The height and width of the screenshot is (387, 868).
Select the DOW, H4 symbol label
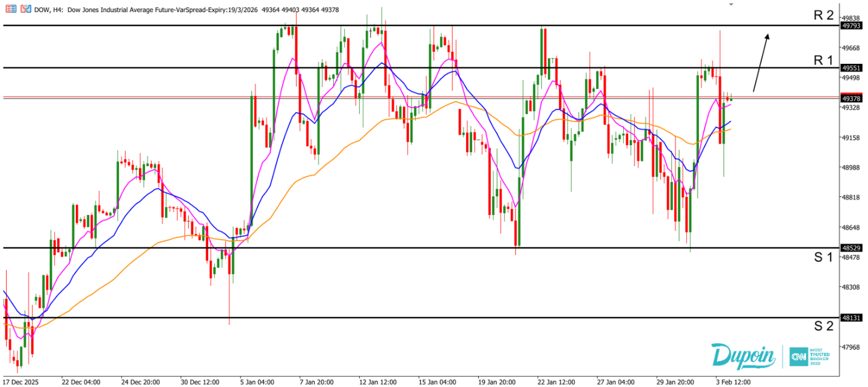pyautogui.click(x=50, y=10)
